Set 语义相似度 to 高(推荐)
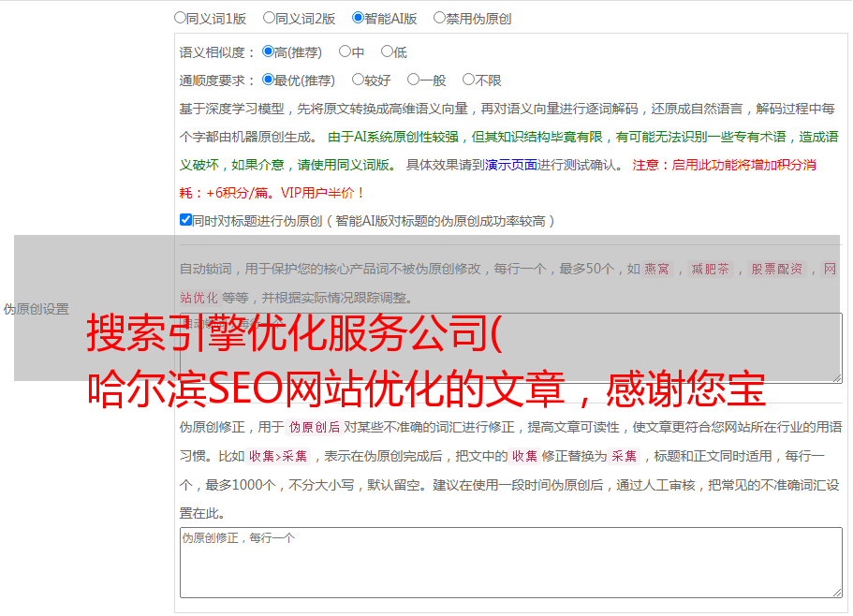 click(269, 52)
